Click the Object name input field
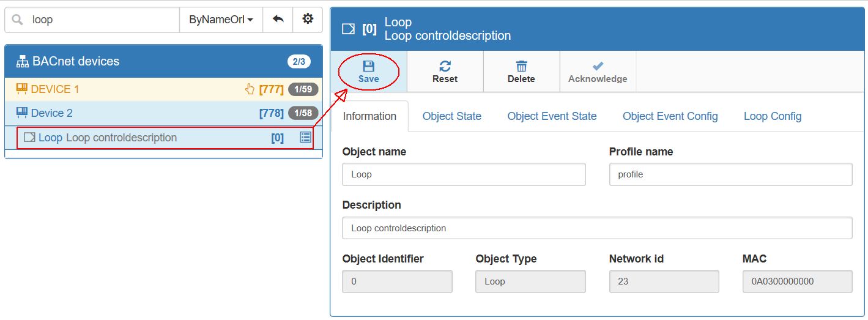868x320 pixels. coord(464,174)
